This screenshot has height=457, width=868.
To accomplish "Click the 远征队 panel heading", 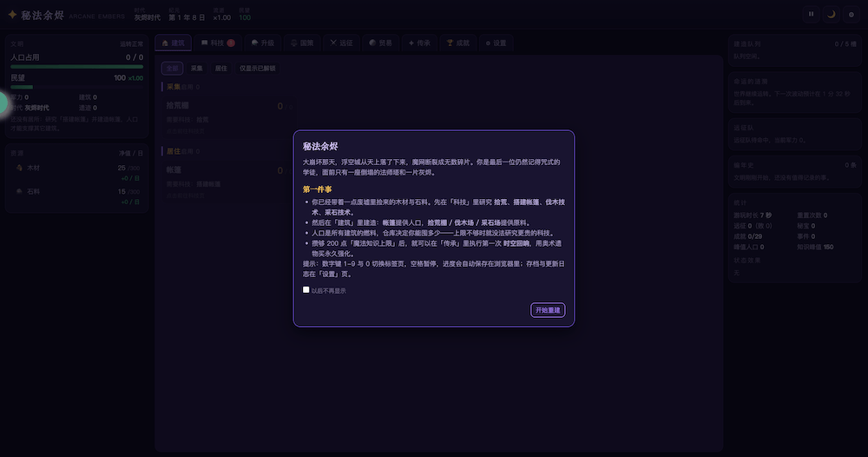I will (744, 128).
